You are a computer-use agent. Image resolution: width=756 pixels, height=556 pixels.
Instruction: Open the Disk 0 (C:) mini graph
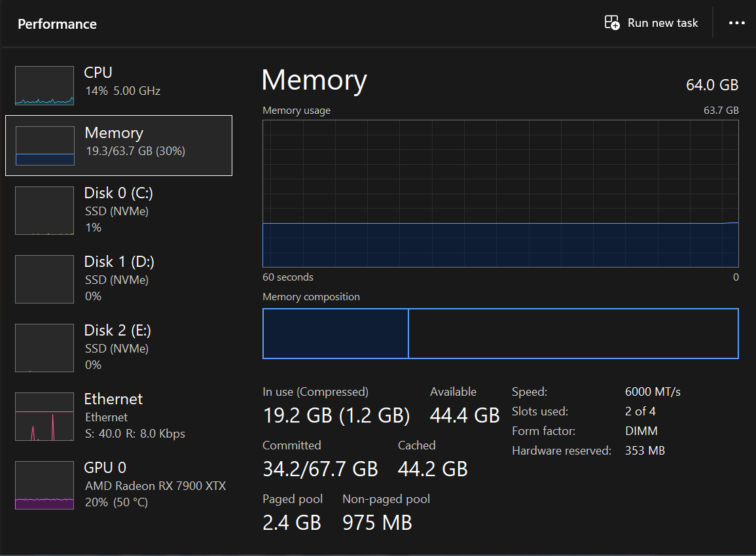pos(45,211)
